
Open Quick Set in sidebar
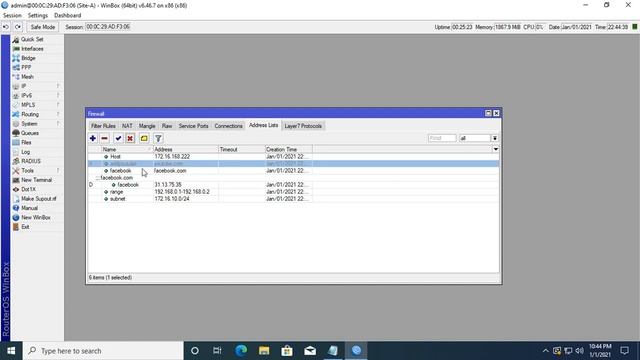click(32, 39)
